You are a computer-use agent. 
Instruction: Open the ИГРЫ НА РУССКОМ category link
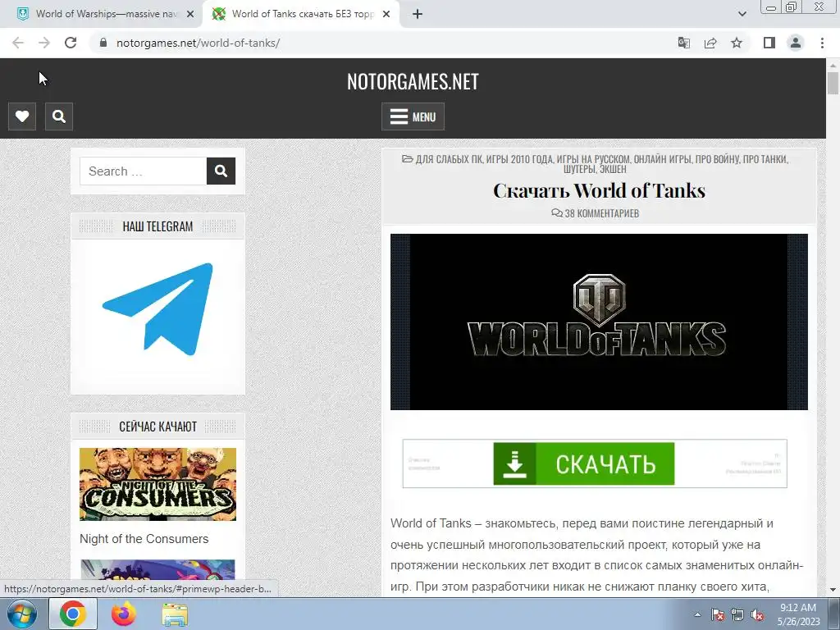(x=593, y=159)
